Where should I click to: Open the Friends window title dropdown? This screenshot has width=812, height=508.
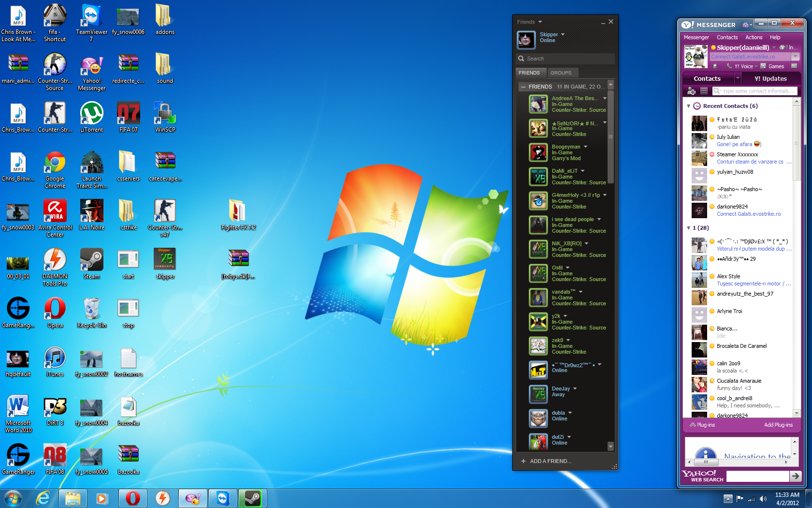[x=540, y=22]
